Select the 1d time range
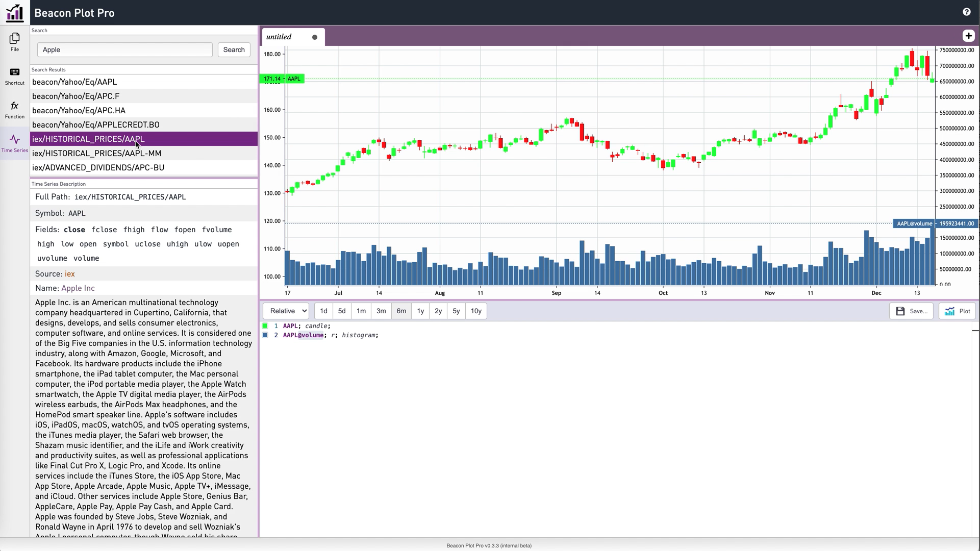Screen dimensions: 980x551 (x=323, y=311)
